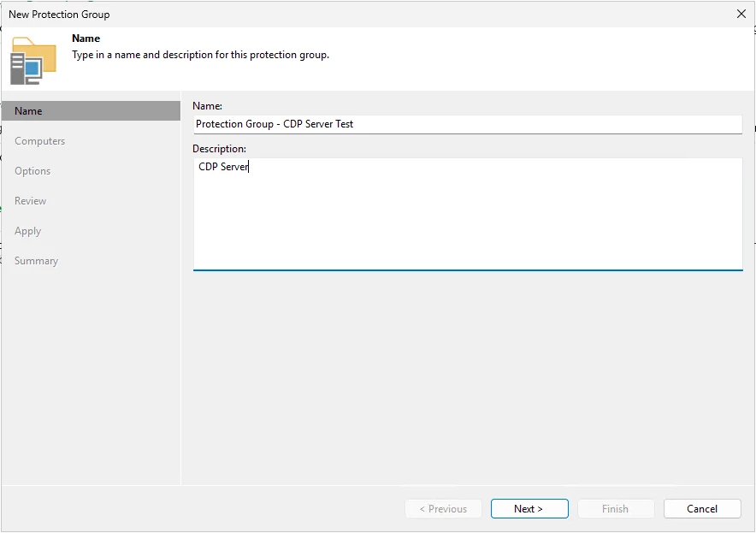Open the Summary step
The height and width of the screenshot is (533, 756).
pos(36,261)
